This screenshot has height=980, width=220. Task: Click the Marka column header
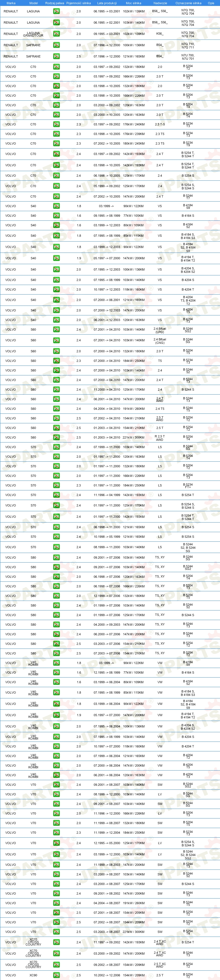tap(11, 3)
